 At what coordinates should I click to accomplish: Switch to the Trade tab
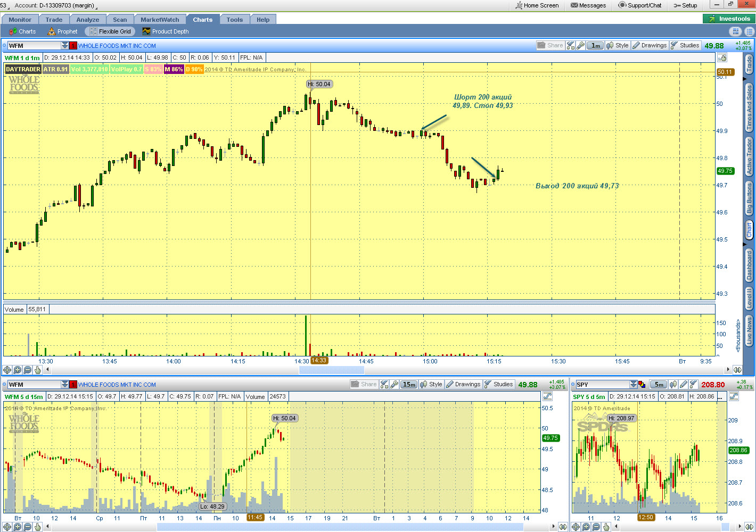pyautogui.click(x=54, y=20)
